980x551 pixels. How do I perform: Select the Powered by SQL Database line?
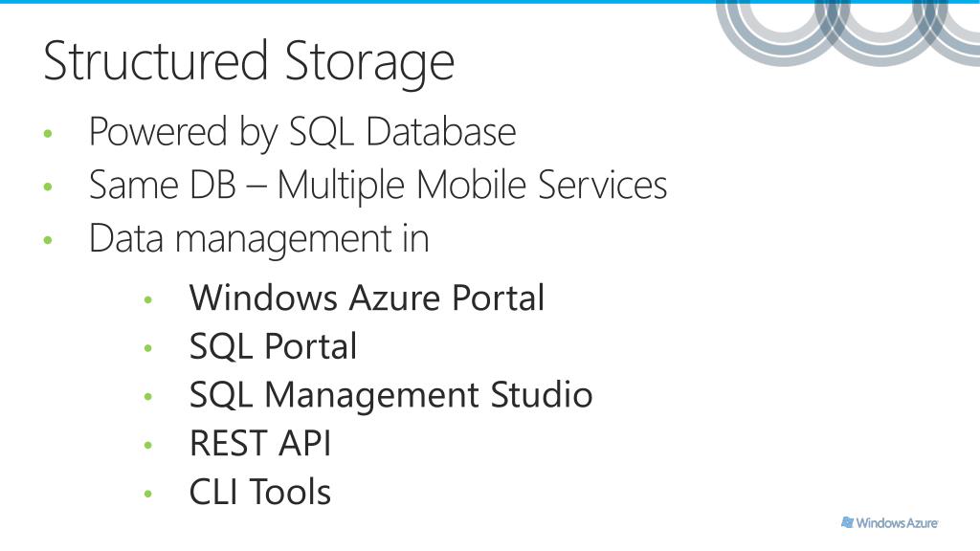302,132
